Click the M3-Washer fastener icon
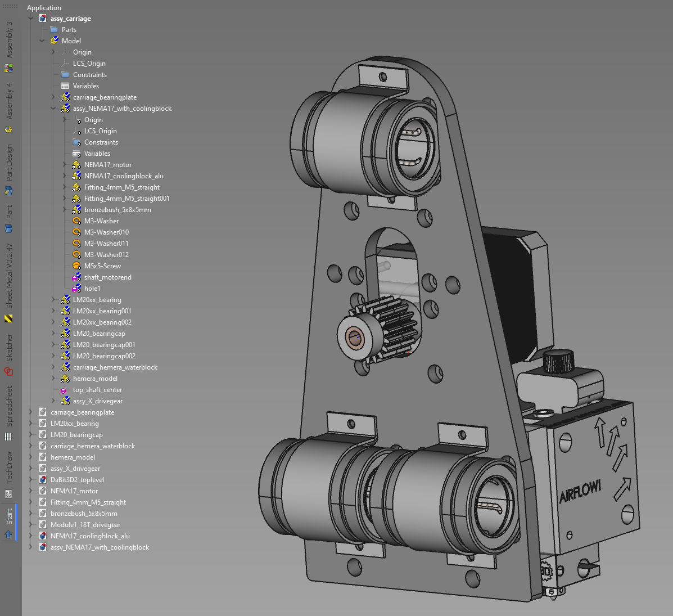673x616 pixels. pyautogui.click(x=76, y=221)
